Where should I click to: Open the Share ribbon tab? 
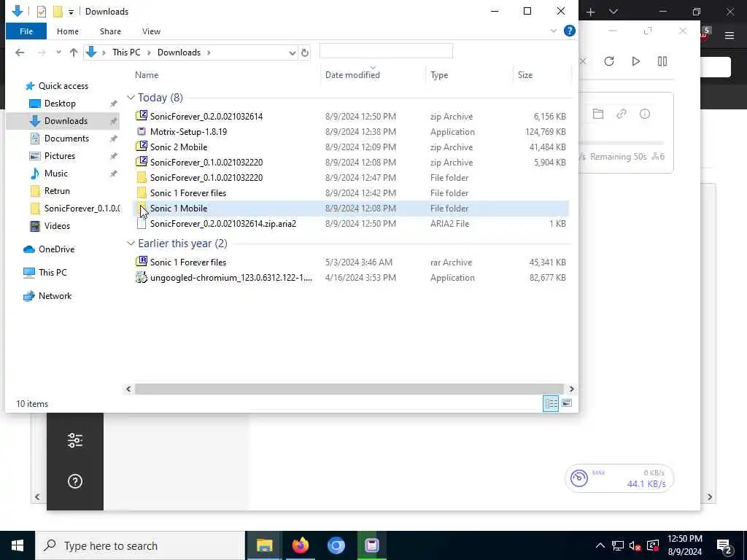point(110,31)
